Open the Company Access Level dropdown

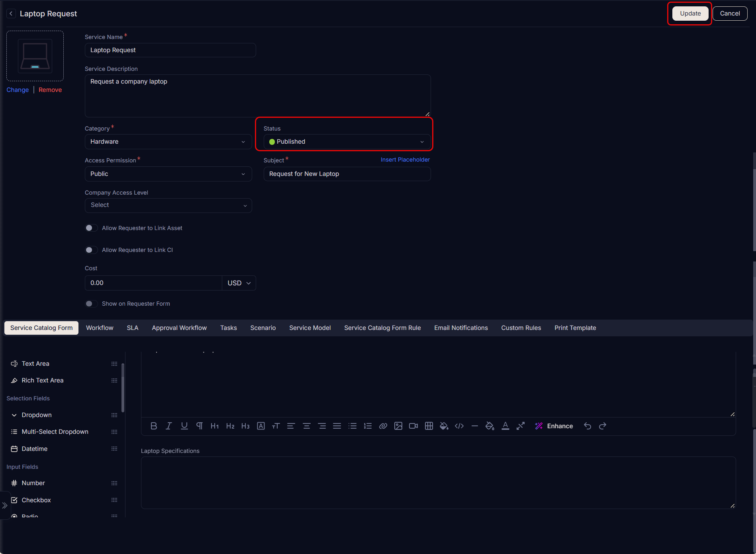point(168,205)
